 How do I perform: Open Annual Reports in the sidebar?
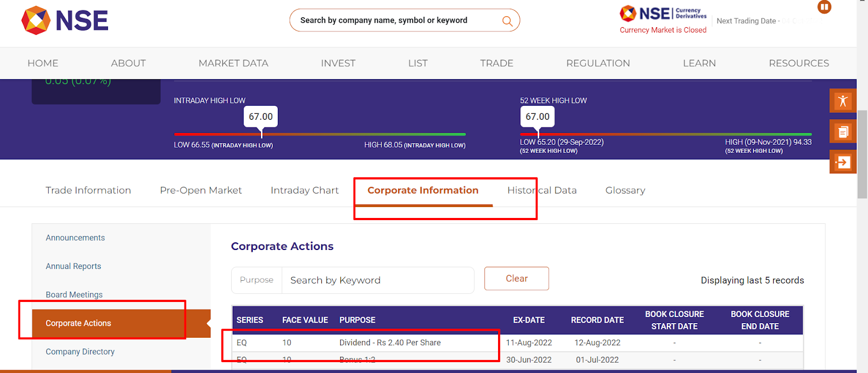click(73, 266)
